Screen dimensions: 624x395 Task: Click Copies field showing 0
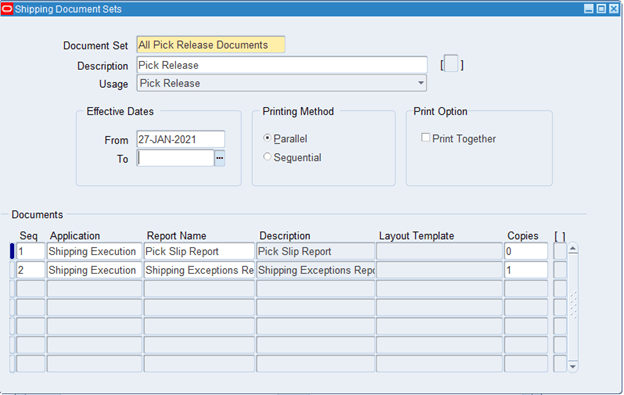point(526,251)
